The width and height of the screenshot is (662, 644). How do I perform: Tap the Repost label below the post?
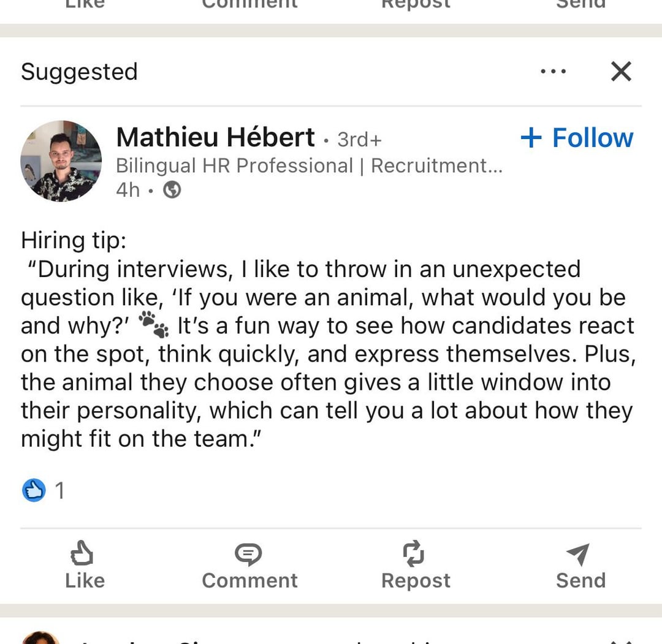[x=416, y=581]
